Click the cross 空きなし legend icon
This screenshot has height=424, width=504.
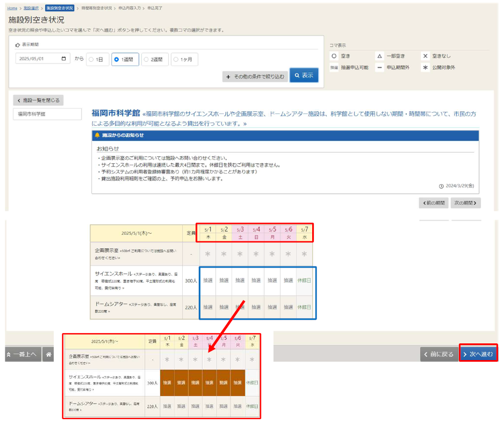[425, 56]
